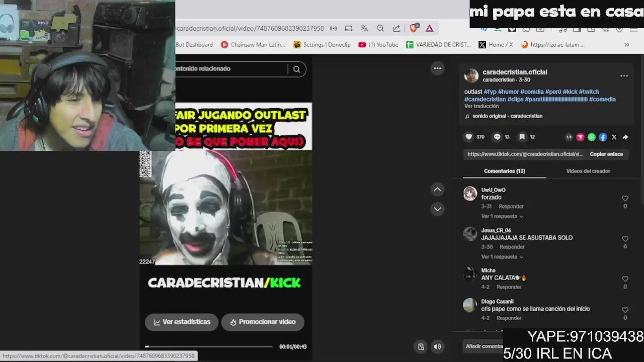Open caradecristian.oficial profile name
Screen dimensions: 644x362
coord(515,72)
